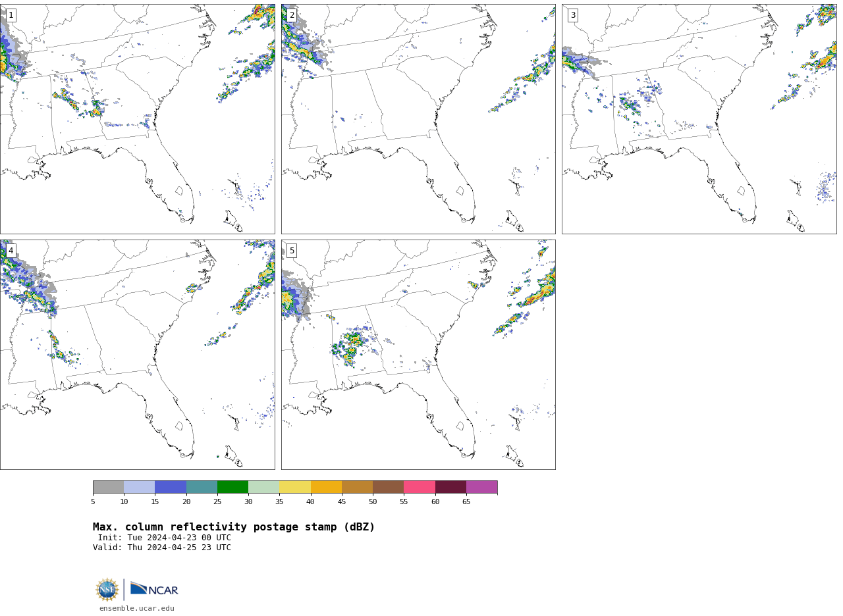The height and width of the screenshot is (616, 843).
Task: Click the light lavender 10-15 dBZ swatch
Action: pos(140,487)
